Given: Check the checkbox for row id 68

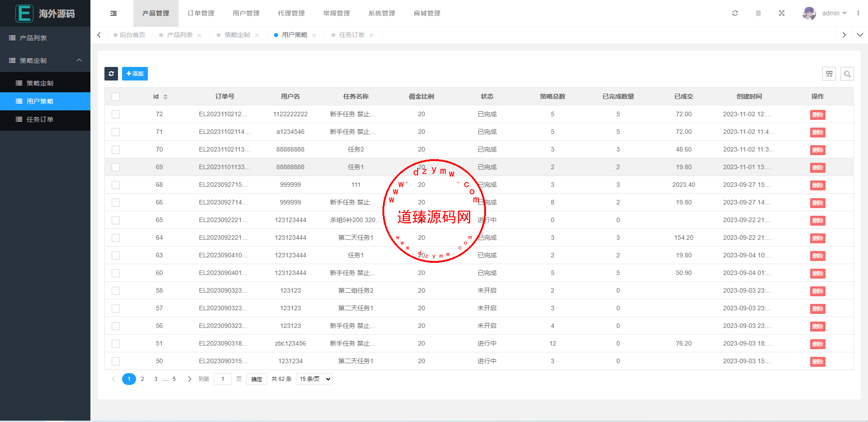Looking at the screenshot, I should [x=116, y=185].
